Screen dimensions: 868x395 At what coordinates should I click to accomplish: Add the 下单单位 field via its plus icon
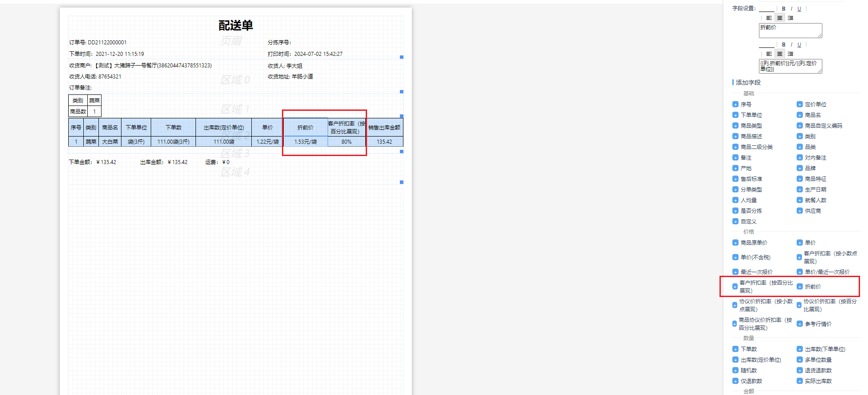735,115
